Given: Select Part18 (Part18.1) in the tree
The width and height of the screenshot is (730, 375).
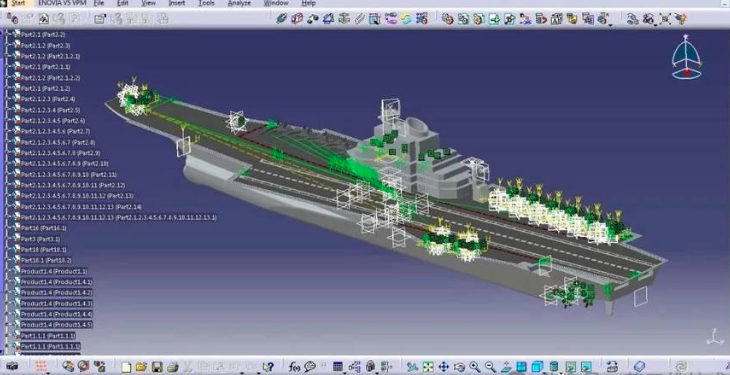Looking at the screenshot, I should coord(43,250).
